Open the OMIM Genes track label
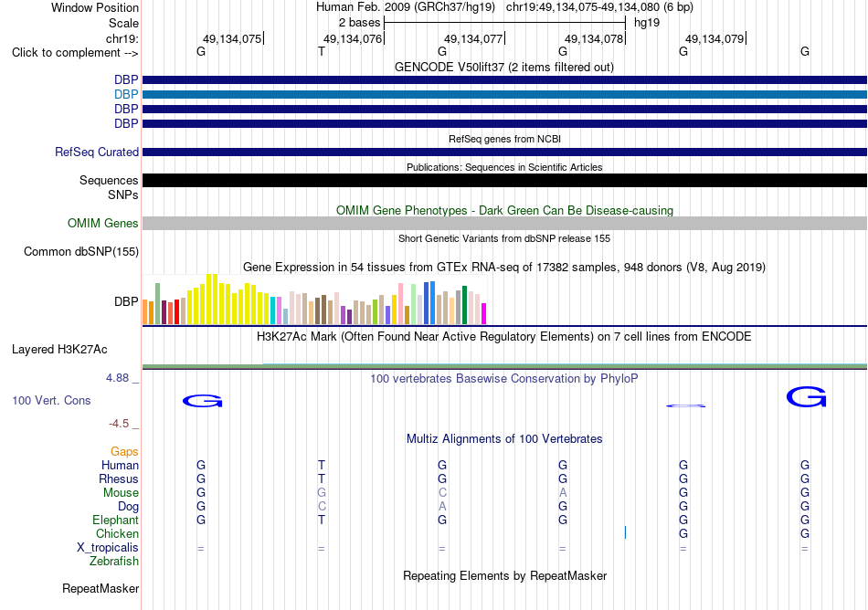The image size is (868, 610). [x=103, y=224]
